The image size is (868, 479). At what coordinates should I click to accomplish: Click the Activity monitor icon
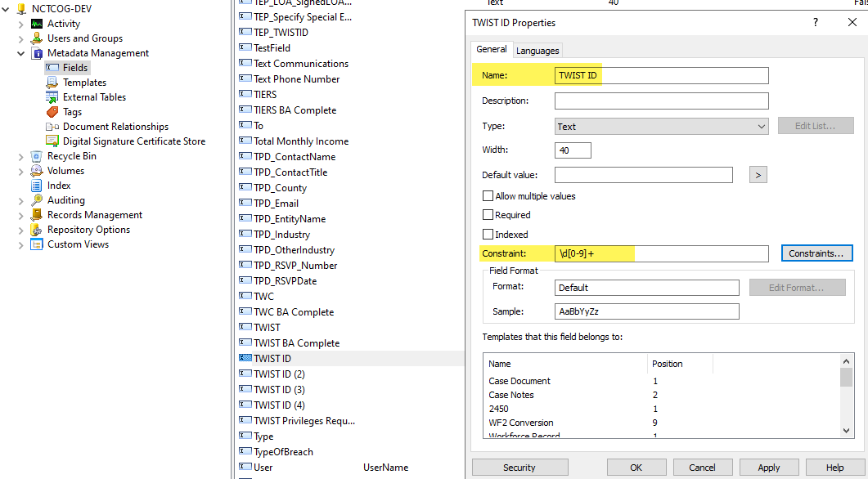click(37, 24)
